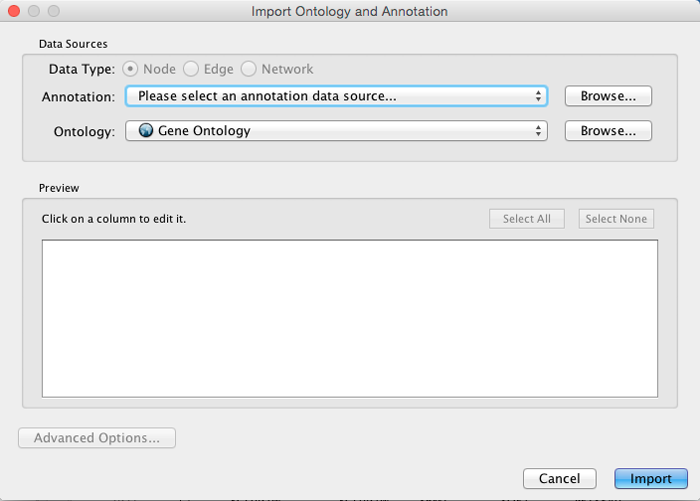Click the Import Ontology and Annotation title bar
The height and width of the screenshot is (501, 700).
(350, 11)
